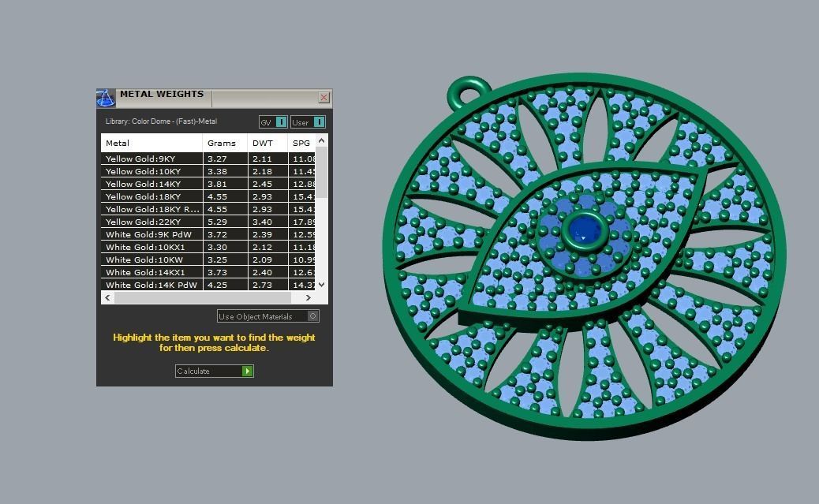Click the horizontal scroll left arrow
Screen dimensions: 819x504
click(x=107, y=297)
